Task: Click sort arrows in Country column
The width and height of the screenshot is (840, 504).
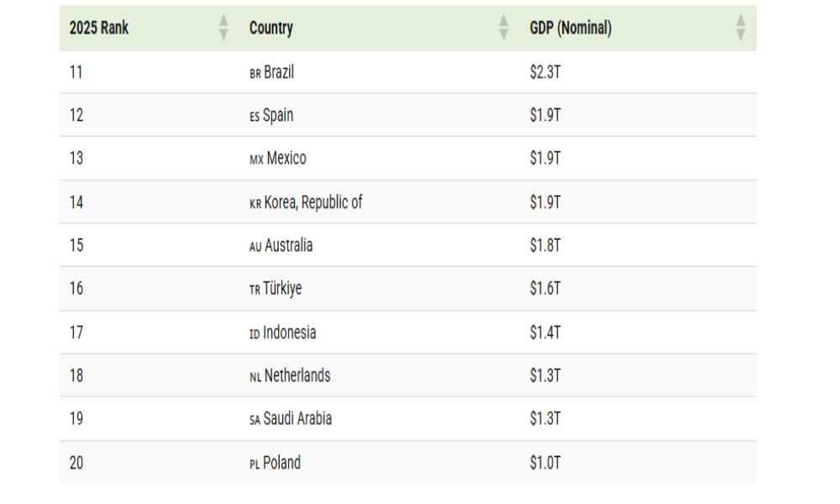Action: (504, 28)
